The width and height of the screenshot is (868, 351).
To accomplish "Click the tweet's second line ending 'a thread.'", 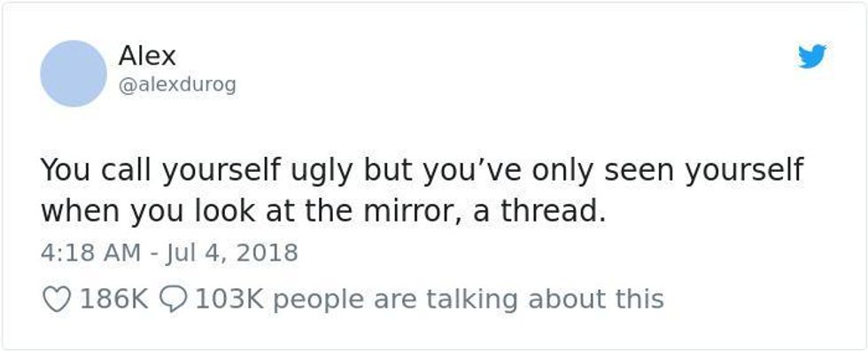I will pyautogui.click(x=323, y=212).
